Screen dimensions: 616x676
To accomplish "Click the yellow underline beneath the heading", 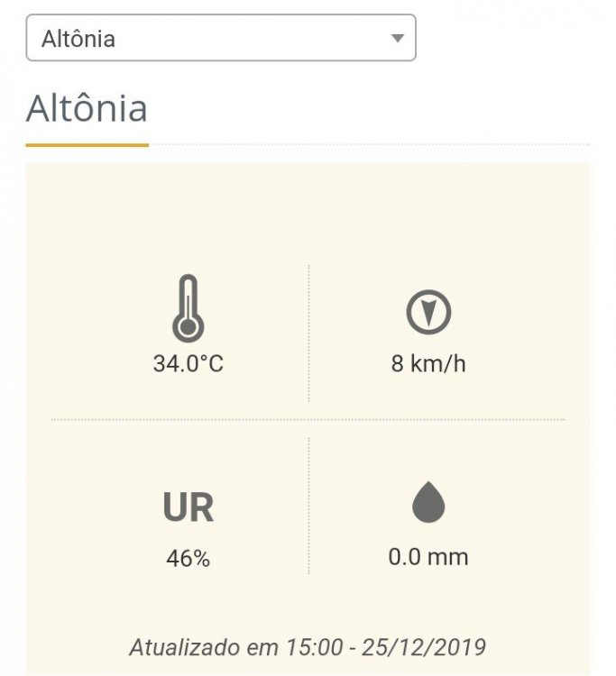I will click(87, 144).
